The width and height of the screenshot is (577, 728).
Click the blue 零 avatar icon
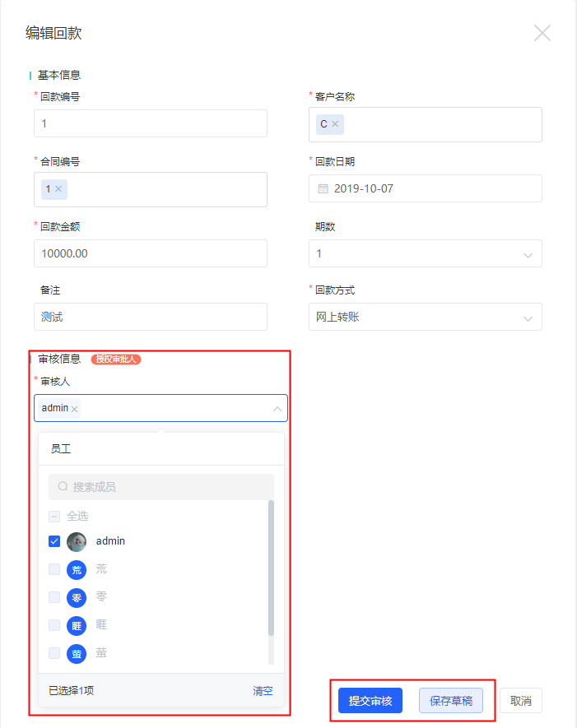tap(77, 598)
